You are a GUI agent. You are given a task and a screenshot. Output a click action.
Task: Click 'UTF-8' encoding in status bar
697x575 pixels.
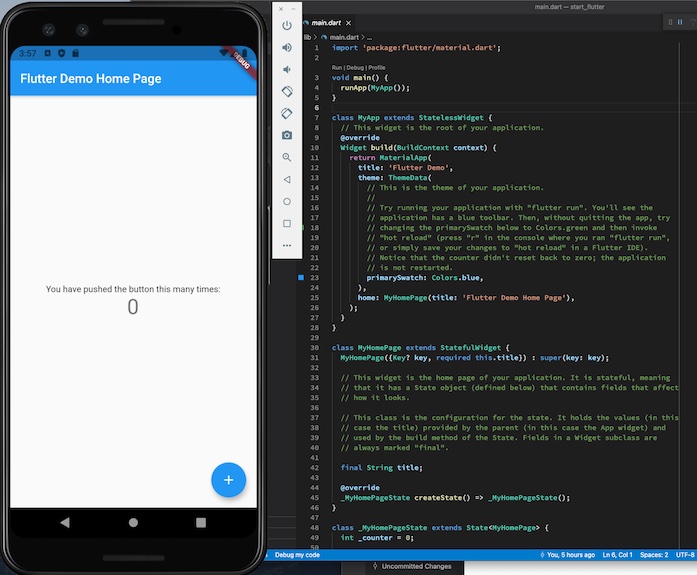685,555
